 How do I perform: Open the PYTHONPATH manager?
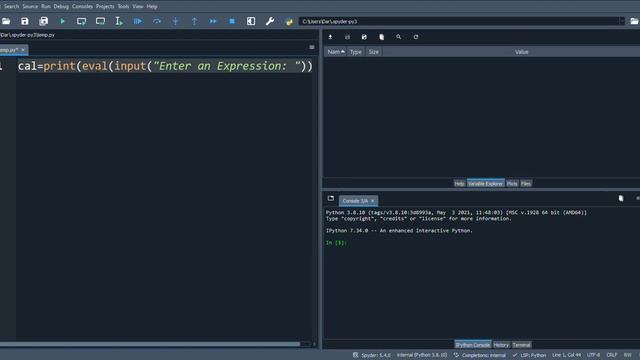coord(289,21)
